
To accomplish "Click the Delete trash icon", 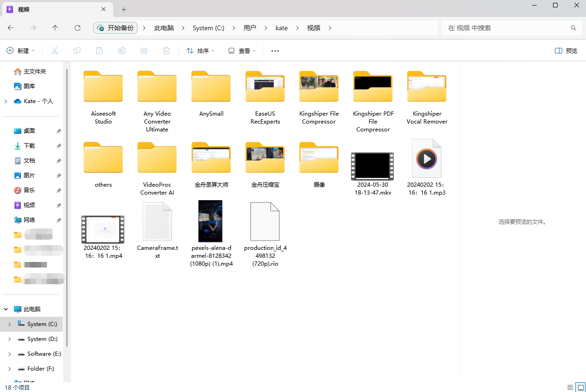I will [x=166, y=51].
